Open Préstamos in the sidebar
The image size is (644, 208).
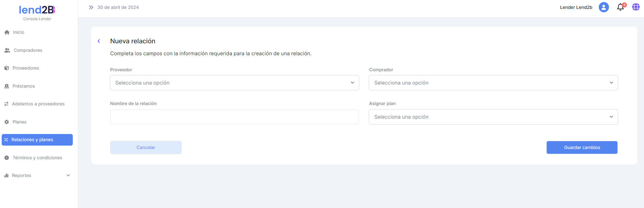(23, 86)
